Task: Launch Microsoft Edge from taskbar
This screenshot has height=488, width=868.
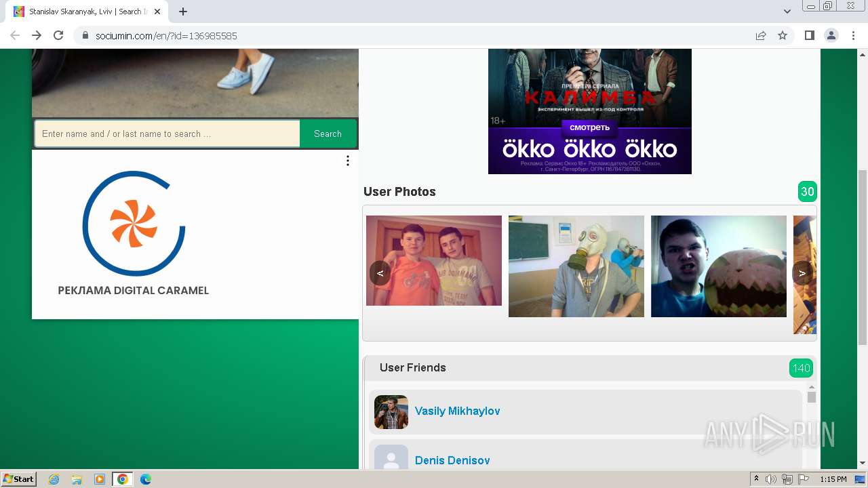Action: pyautogui.click(x=145, y=479)
